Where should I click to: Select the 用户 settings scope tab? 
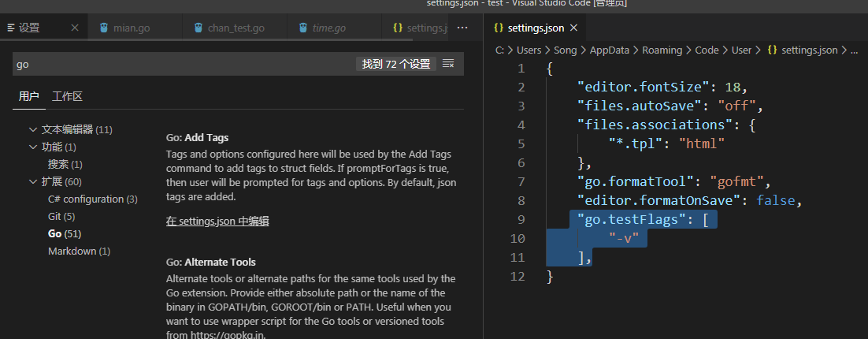[29, 96]
